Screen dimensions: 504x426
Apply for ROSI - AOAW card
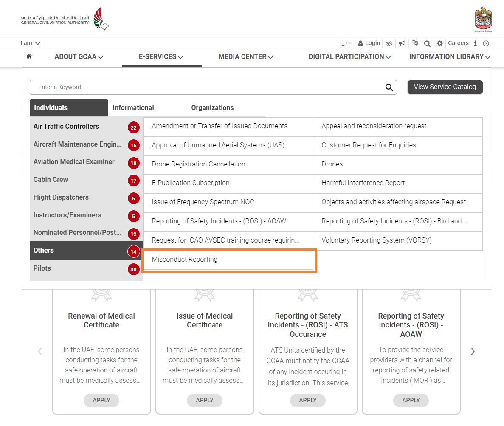[x=411, y=400]
